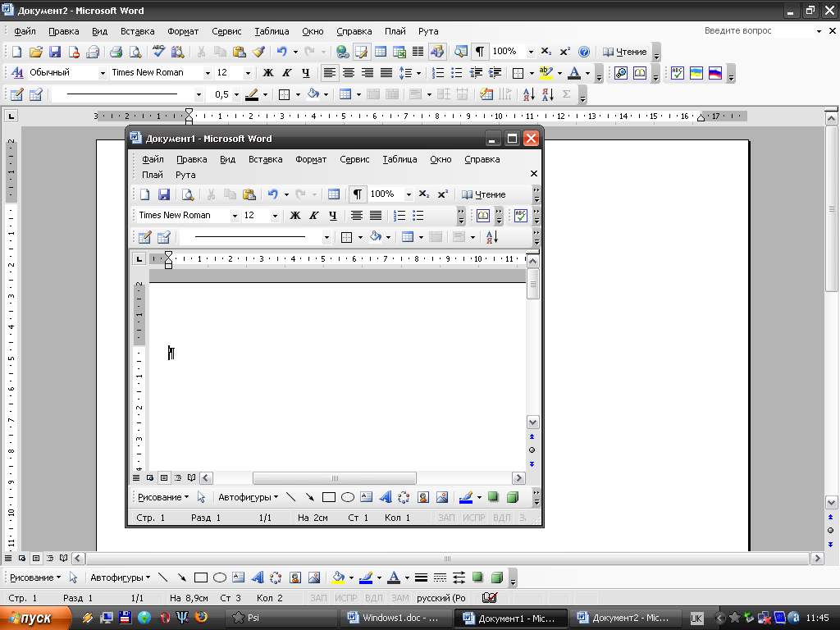Run spelling check icon in Документ2 toolbar

click(158, 52)
